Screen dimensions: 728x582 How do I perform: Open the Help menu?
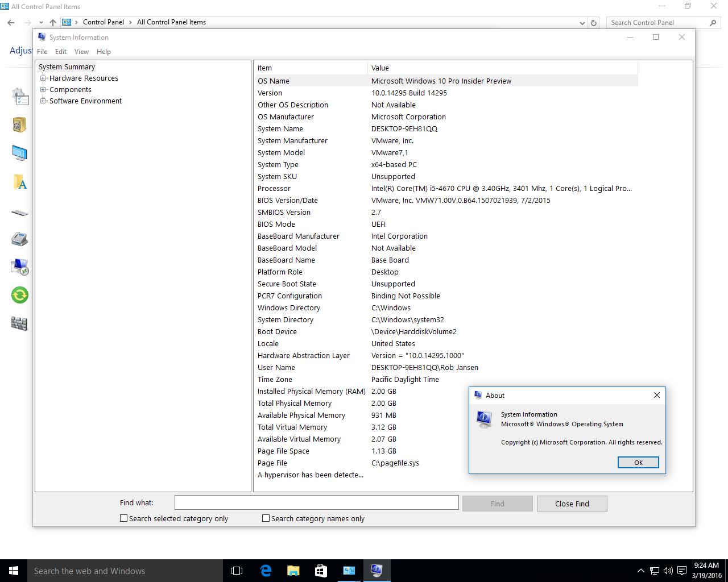104,51
